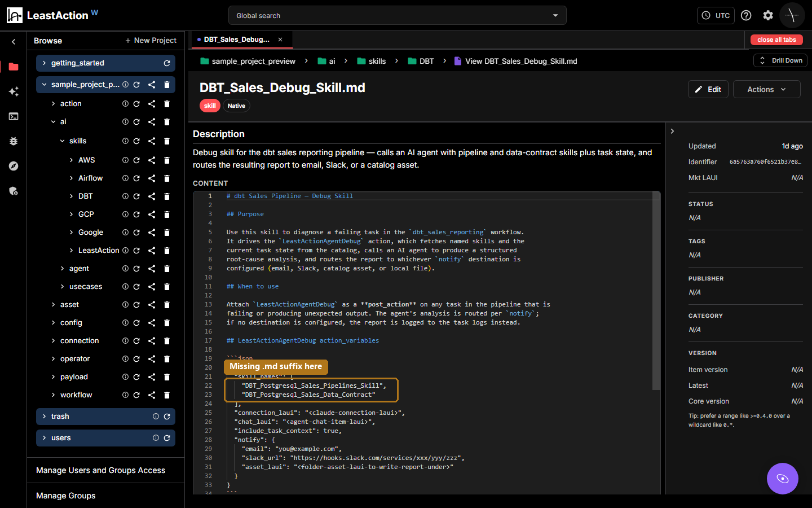Delete the workflow folder

pos(167,395)
